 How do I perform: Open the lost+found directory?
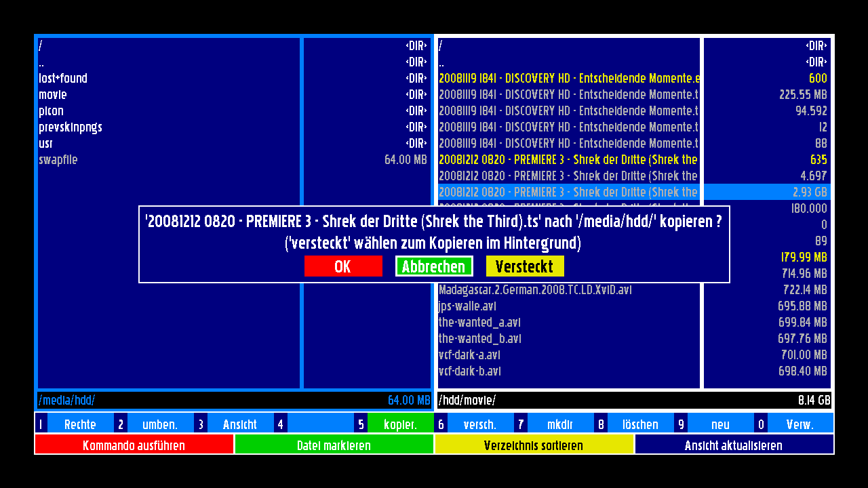pyautogui.click(x=63, y=79)
